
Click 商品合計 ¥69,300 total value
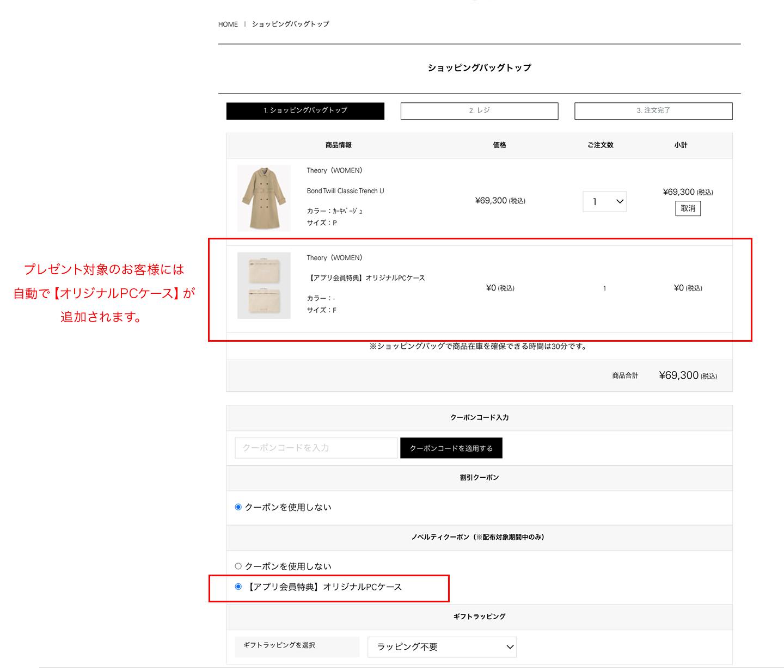688,375
